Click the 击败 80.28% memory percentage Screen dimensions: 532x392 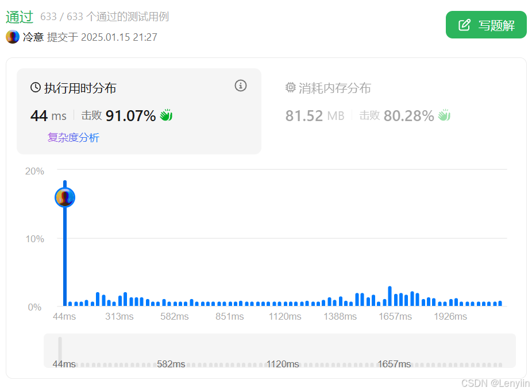(396, 115)
